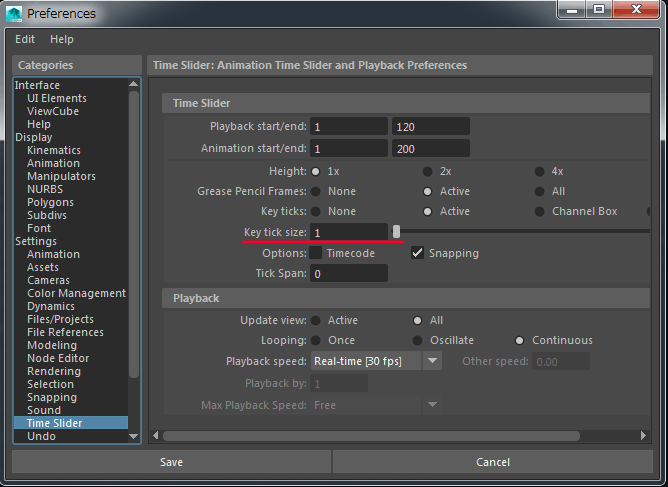Enable the Timecode checkbox
Viewport: 668px width, 487px height.
click(316, 253)
